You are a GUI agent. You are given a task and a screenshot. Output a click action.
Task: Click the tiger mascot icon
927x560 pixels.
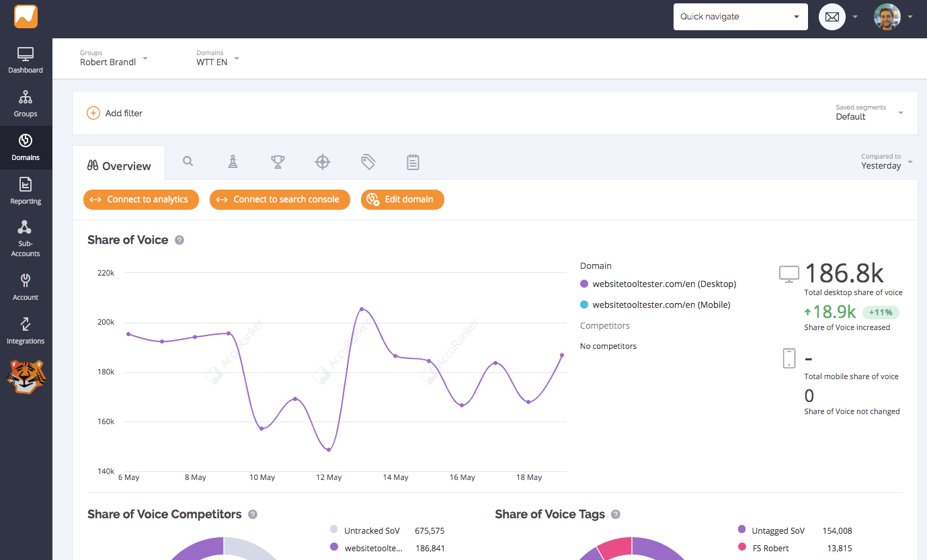click(x=26, y=376)
